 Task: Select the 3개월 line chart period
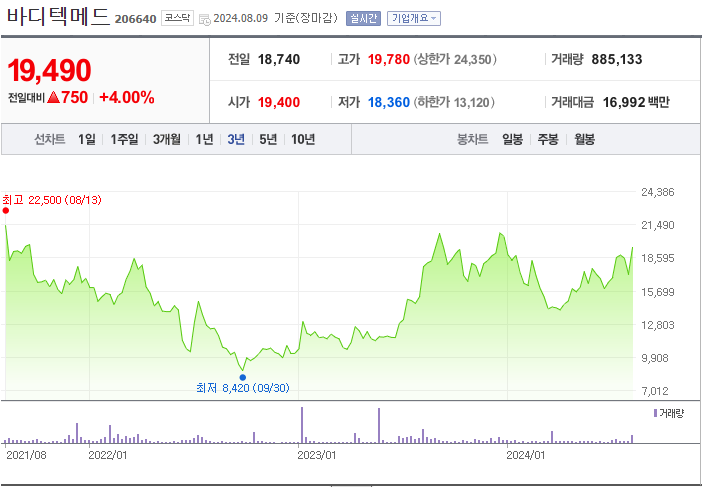pyautogui.click(x=167, y=140)
